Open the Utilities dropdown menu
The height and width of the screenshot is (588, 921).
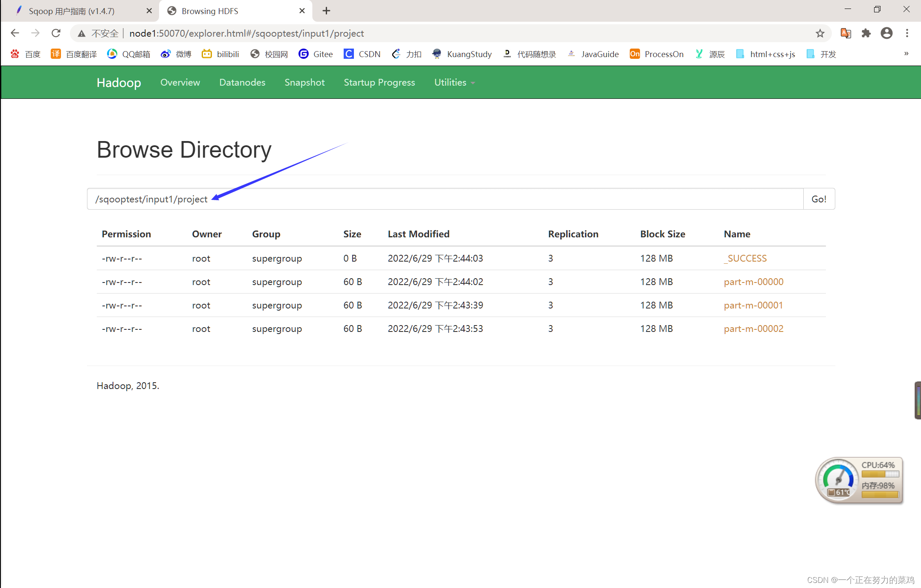coord(455,82)
